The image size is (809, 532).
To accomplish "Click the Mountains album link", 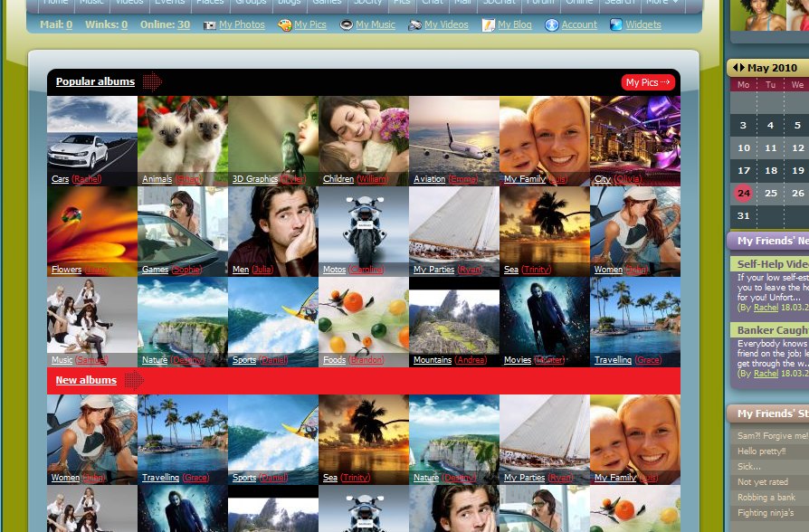I will click(433, 360).
